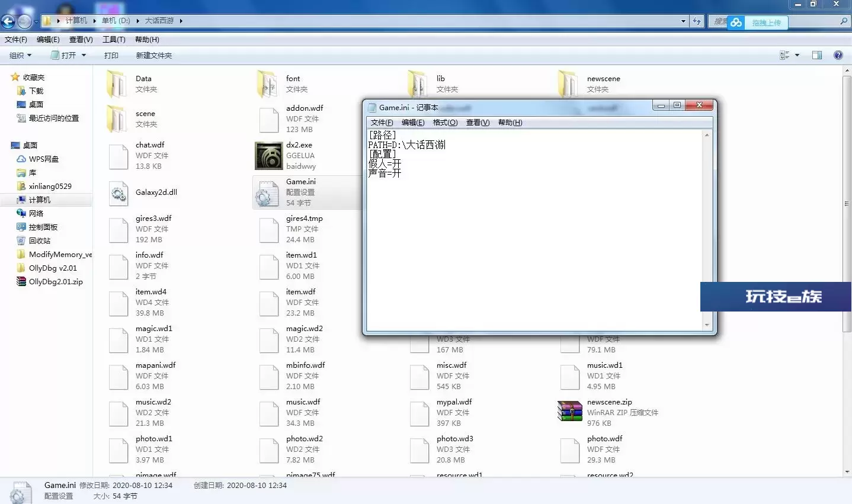Open Explorer help question mark icon
This screenshot has width=852, height=504.
pyautogui.click(x=838, y=55)
